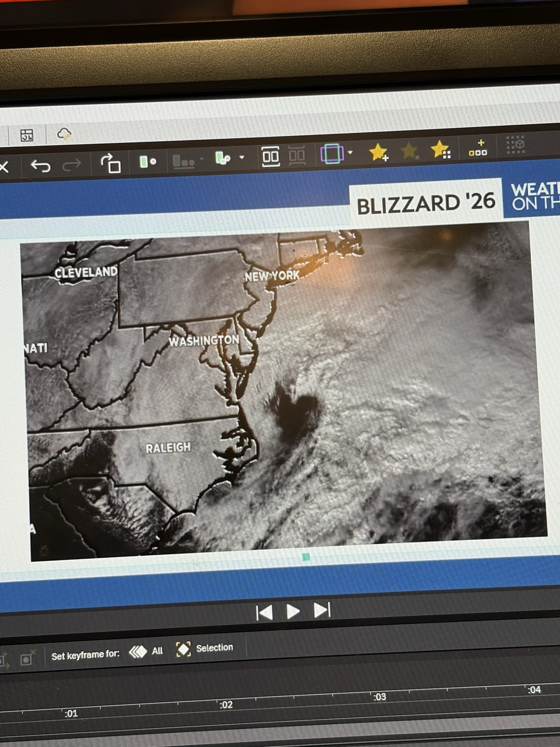The width and height of the screenshot is (560, 747).
Task: Set keyframe for Selection
Action: 205,648
